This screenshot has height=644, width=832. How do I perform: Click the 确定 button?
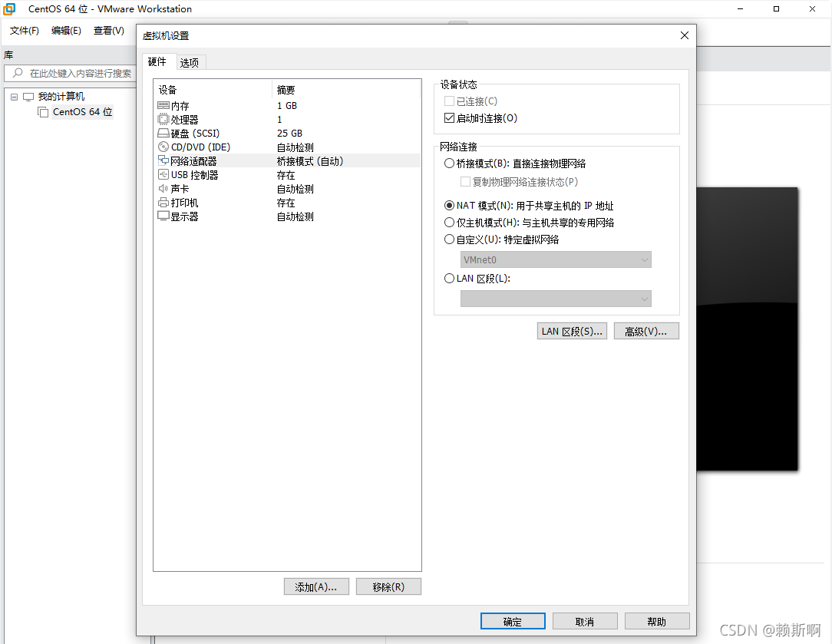click(x=513, y=621)
